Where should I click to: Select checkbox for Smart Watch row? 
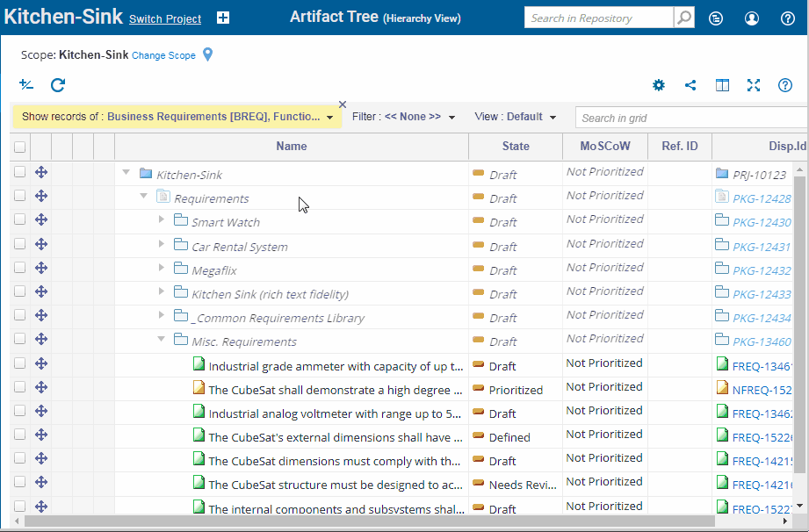(x=19, y=219)
